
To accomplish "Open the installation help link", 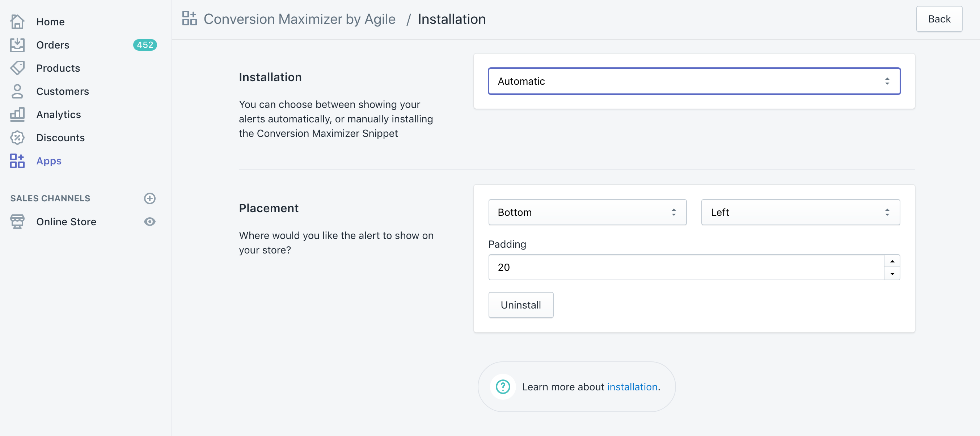I will (x=632, y=387).
